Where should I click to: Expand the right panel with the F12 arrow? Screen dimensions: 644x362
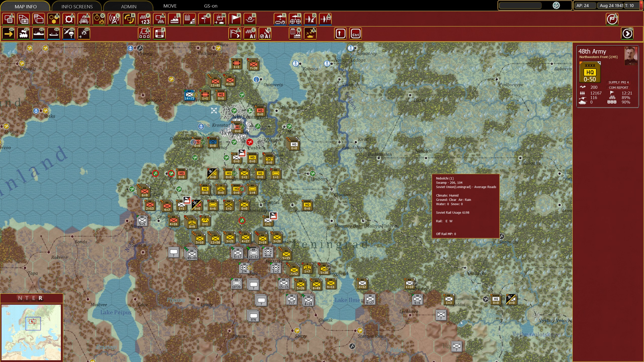pyautogui.click(x=627, y=34)
